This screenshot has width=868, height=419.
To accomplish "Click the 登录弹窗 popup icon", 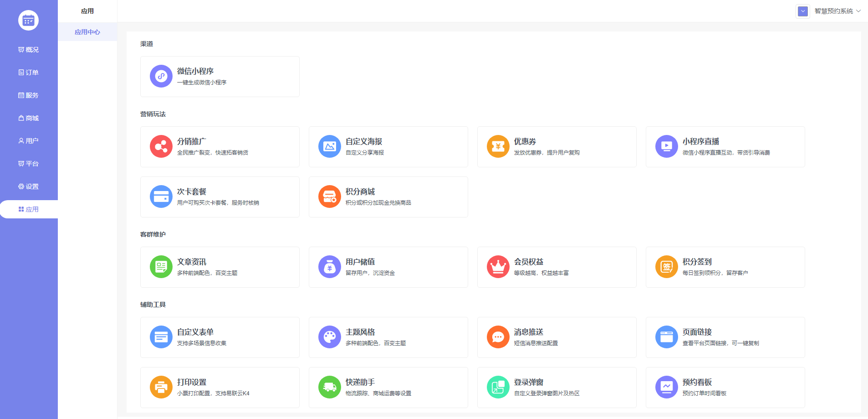I will [x=498, y=387].
